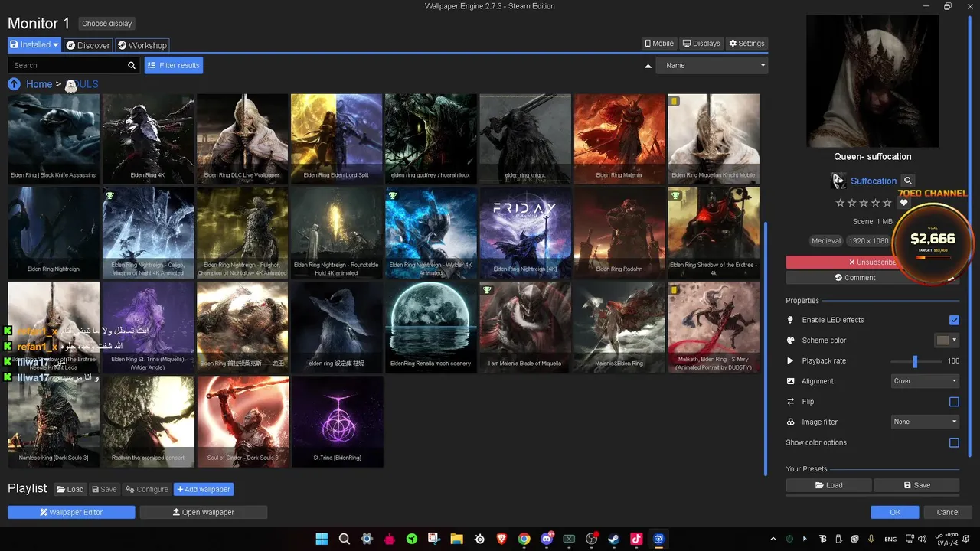Rate the wallpaper one star

(840, 203)
